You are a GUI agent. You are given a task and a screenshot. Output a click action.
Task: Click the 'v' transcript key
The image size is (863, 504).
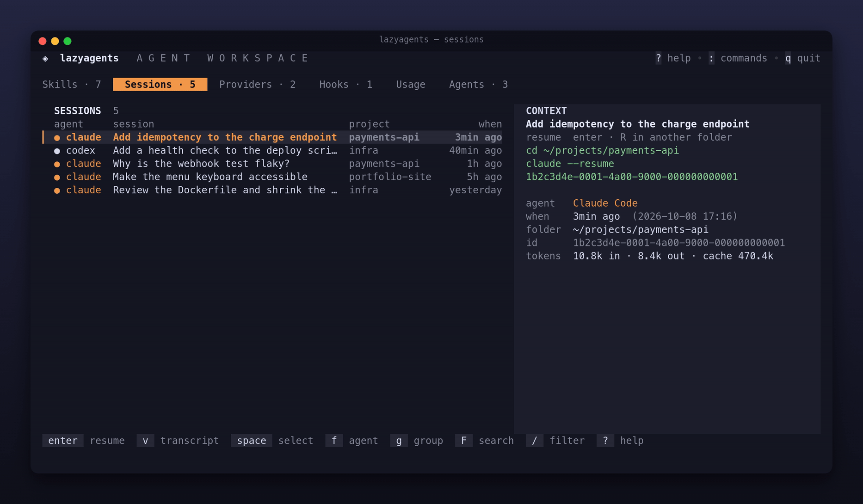click(145, 441)
